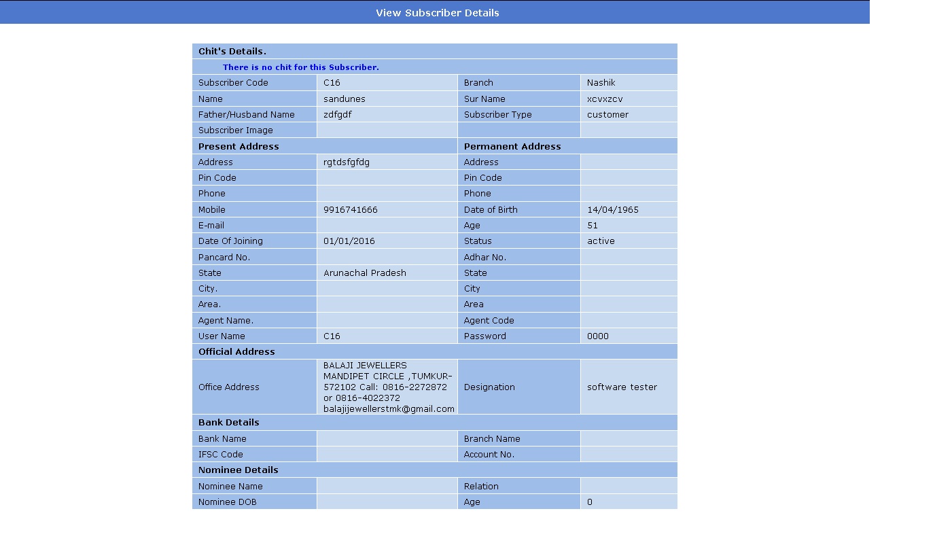Click present address value rgtdsfgfdg

coord(347,162)
